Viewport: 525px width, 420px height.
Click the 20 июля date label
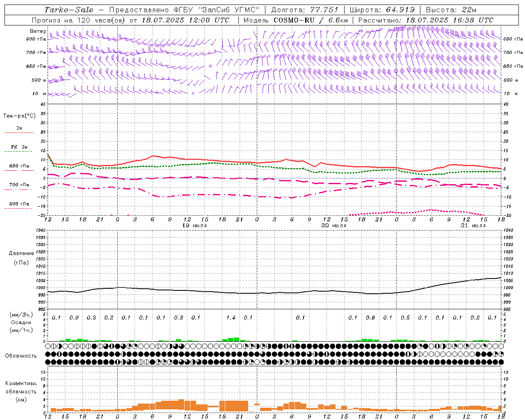pyautogui.click(x=334, y=226)
